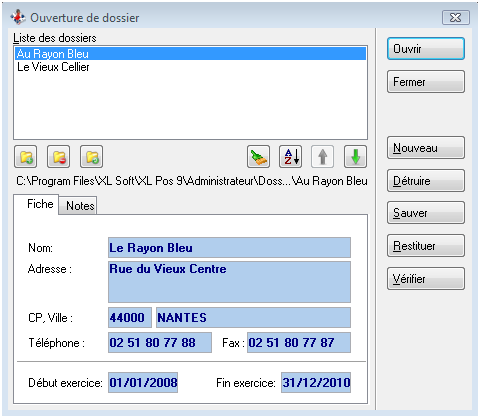Click the Téléphone field 02 51 80 77 88
The image size is (480, 418).
[x=160, y=342]
